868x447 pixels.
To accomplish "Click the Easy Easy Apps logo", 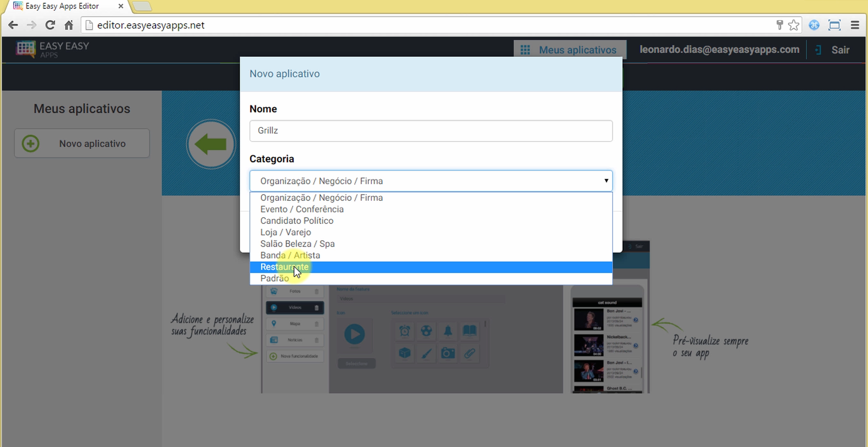I will 52,49.
